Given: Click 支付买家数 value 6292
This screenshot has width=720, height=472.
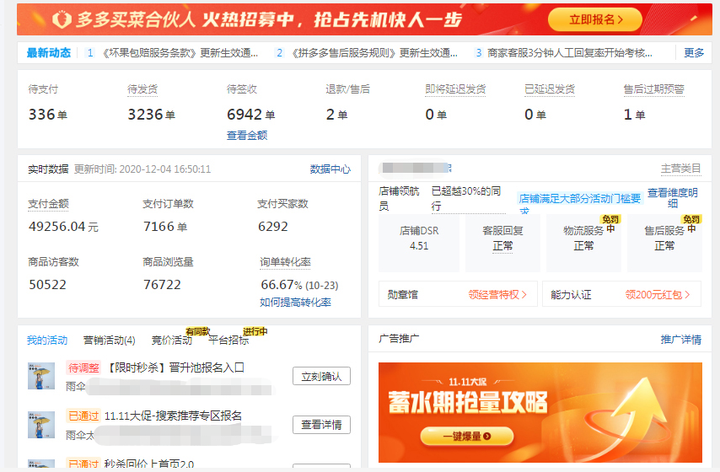Looking at the screenshot, I should (273, 226).
